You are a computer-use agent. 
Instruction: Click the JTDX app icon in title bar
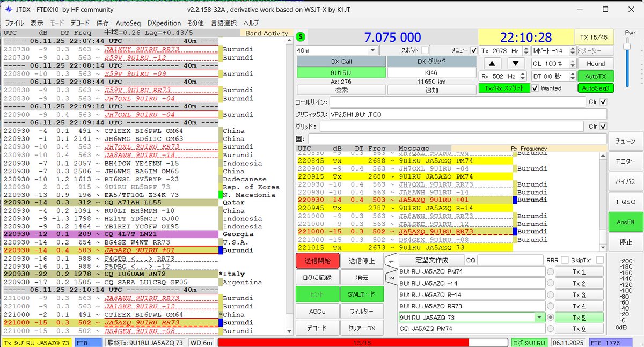point(9,10)
